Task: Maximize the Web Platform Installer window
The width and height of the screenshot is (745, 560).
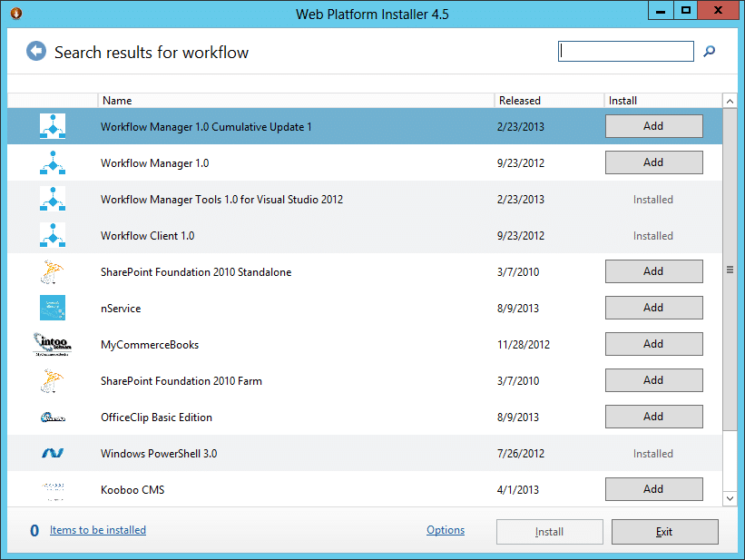Action: [x=686, y=10]
